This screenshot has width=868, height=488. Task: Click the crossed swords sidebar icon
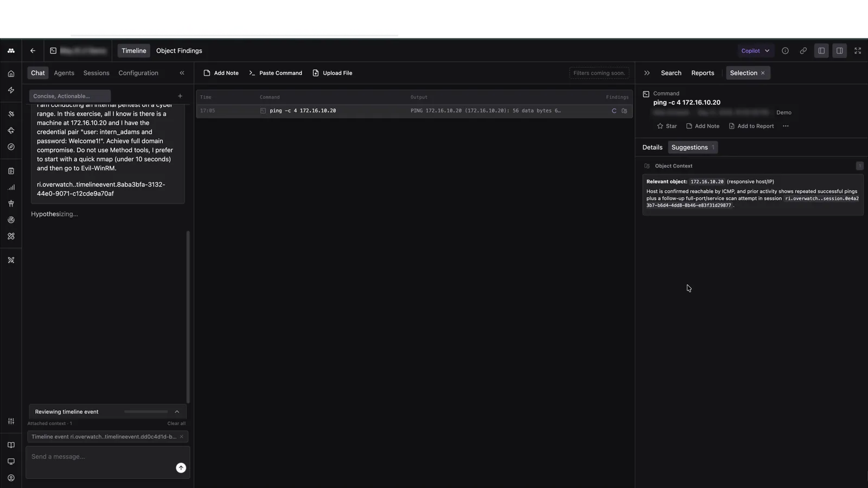pos(11,260)
